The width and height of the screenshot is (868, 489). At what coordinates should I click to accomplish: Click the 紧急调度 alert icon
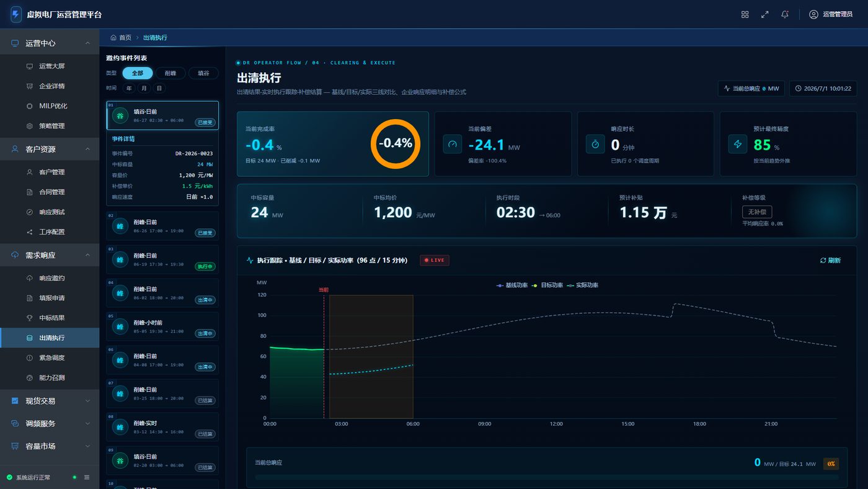point(29,357)
